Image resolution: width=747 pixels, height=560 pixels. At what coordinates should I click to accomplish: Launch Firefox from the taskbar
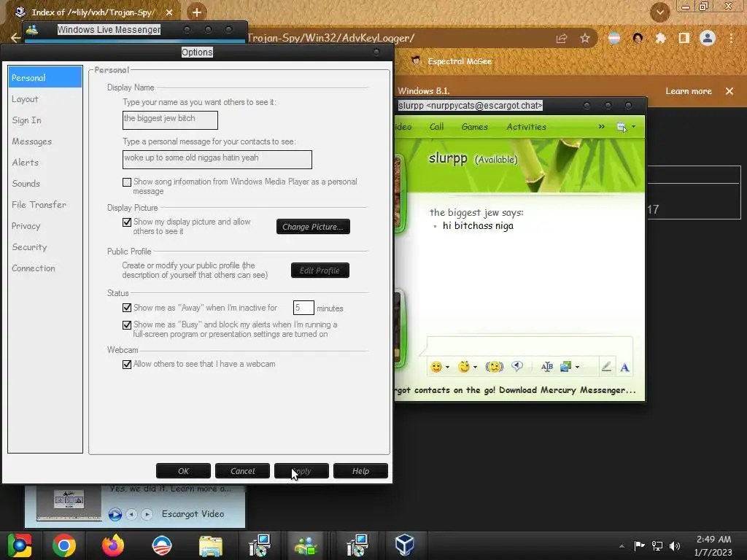113,545
